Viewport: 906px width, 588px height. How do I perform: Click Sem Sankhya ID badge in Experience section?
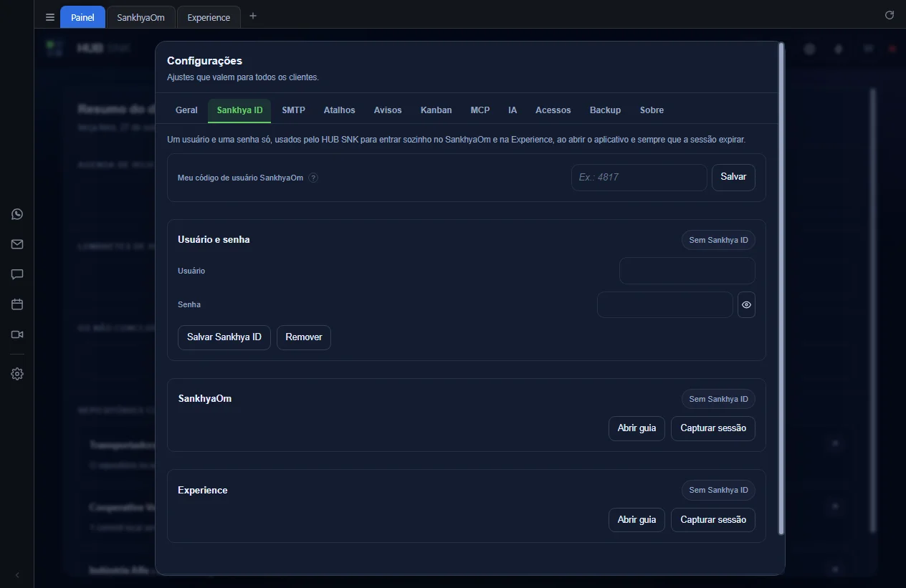[718, 490]
